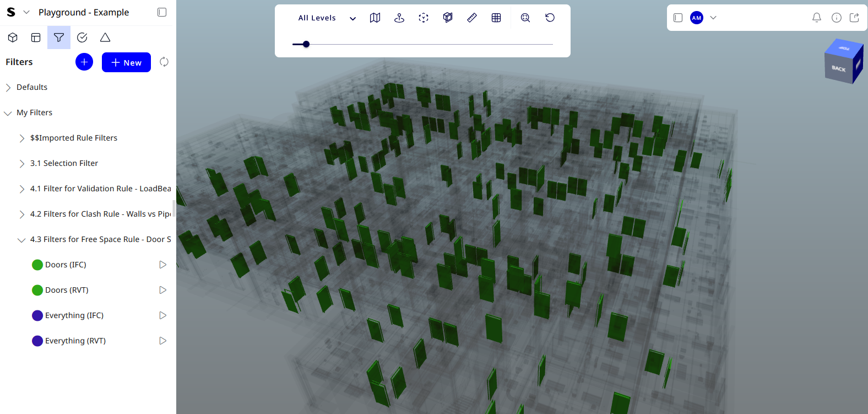The image size is (868, 414).
Task: Expand 4.1 Filter for Validation Rule folder
Action: [22, 189]
